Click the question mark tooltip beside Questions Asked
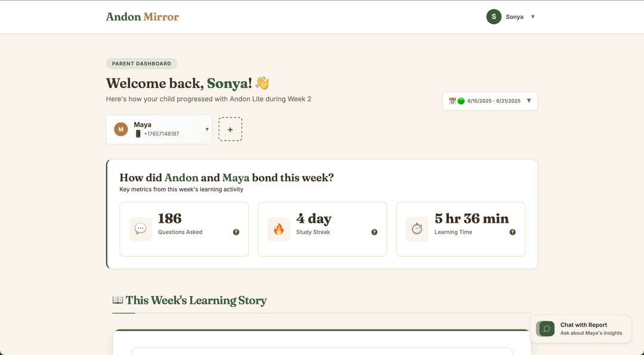Screen dimensions: 644x355 click(x=236, y=232)
